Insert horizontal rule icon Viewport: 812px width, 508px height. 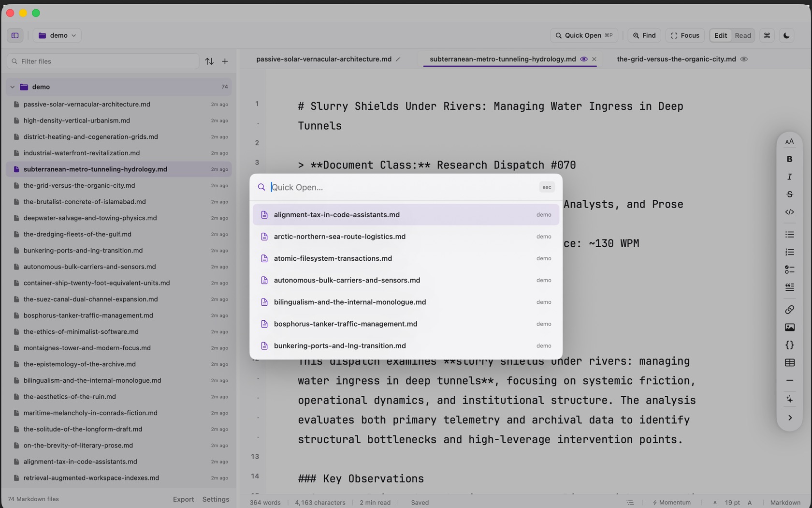point(789,380)
